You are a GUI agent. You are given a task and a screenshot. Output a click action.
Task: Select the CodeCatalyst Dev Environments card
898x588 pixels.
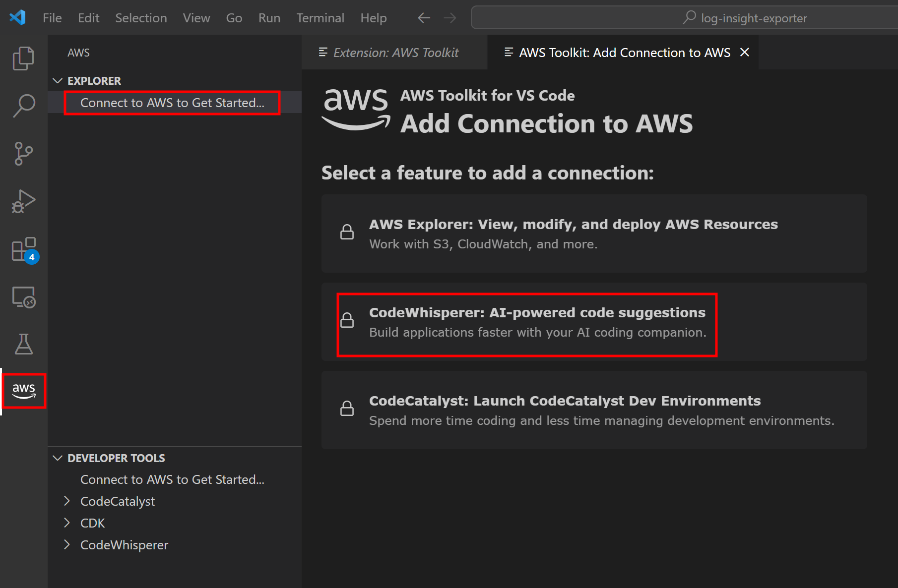pos(594,410)
